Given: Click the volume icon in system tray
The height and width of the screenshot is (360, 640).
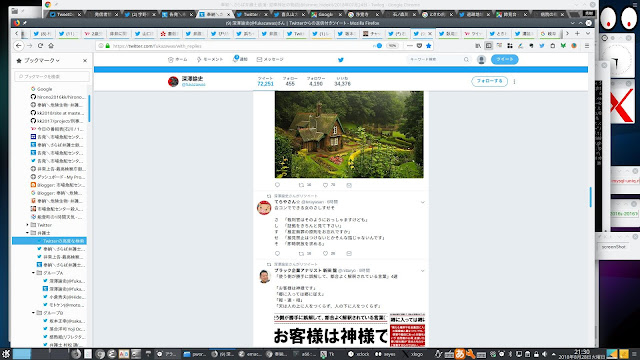Looking at the screenshot, I should pyautogui.click(x=544, y=354).
